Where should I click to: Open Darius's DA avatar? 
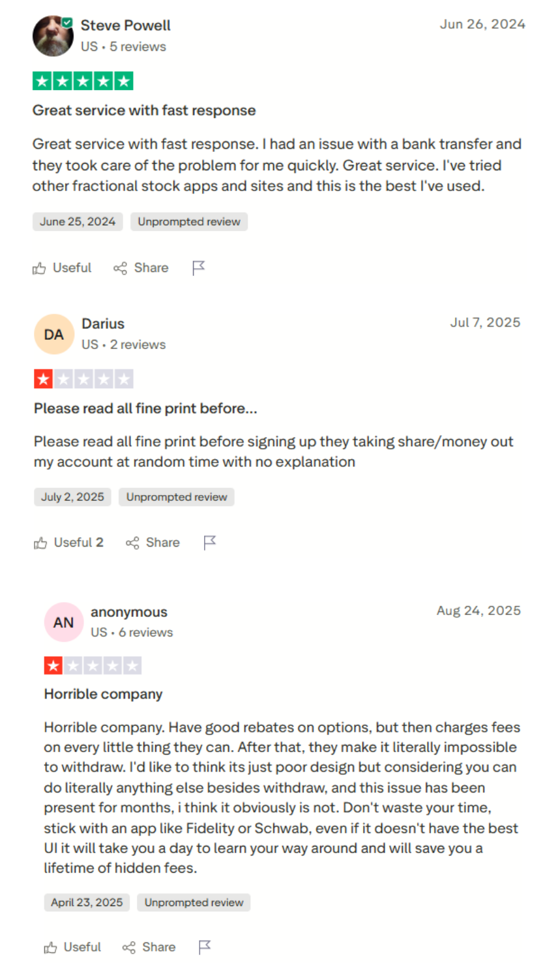(x=54, y=335)
